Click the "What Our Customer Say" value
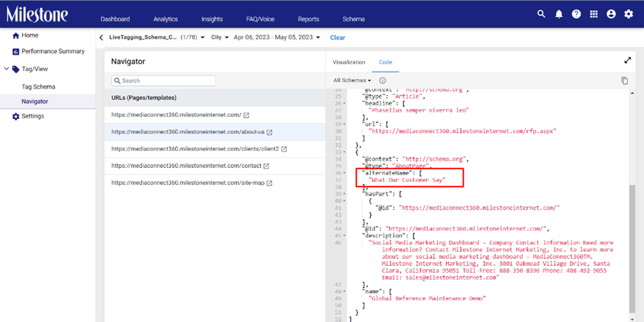Screen dimensions: 644x322 coord(407,180)
